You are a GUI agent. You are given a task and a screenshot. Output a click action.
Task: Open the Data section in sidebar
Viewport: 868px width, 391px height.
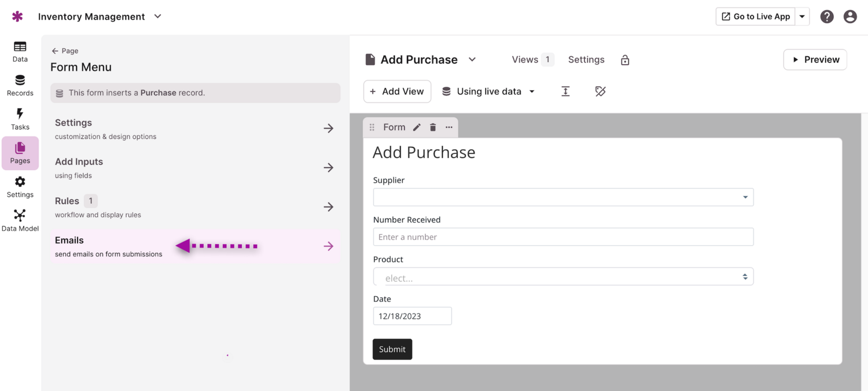20,51
